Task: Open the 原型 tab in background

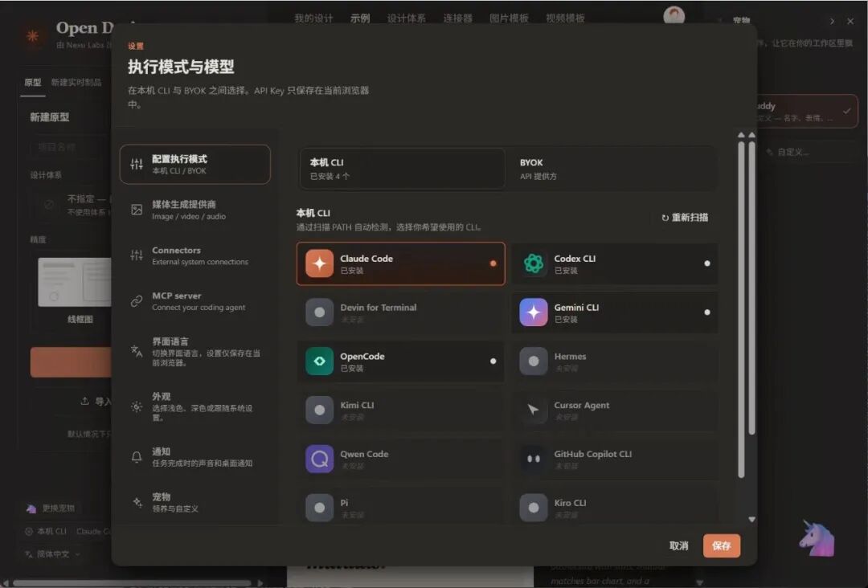Action: 33,83
